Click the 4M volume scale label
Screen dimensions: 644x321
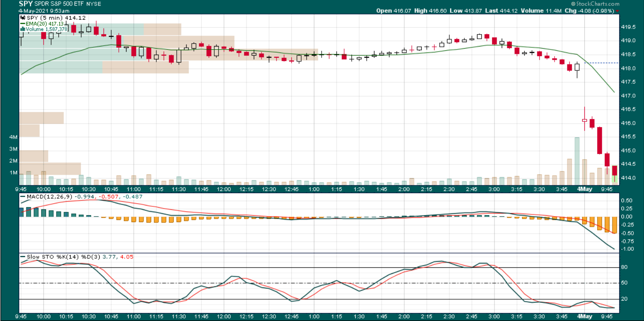(13, 137)
